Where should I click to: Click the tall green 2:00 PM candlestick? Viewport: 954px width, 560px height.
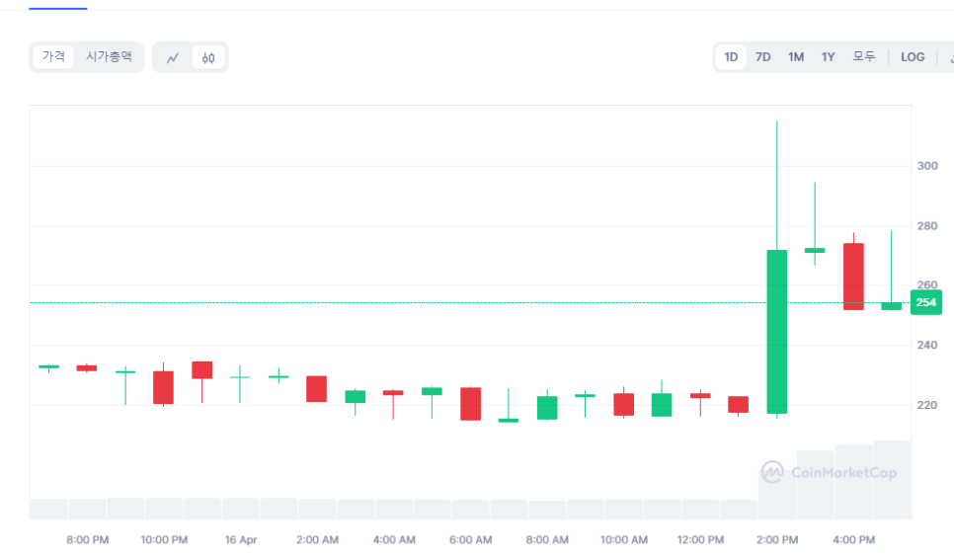pyautogui.click(x=777, y=332)
